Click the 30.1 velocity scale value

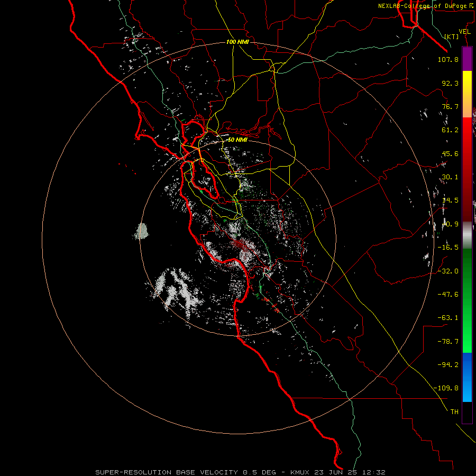[x=450, y=177]
